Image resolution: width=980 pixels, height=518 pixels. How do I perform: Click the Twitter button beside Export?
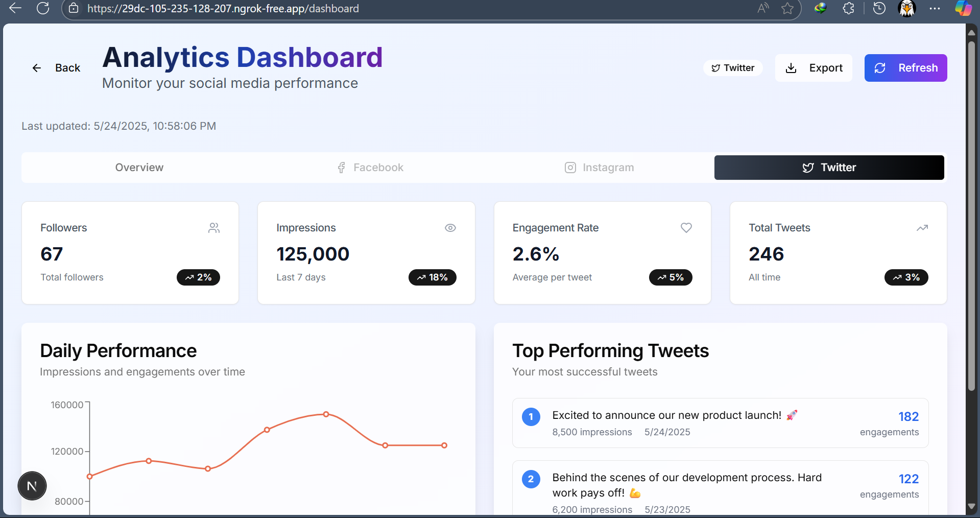733,68
